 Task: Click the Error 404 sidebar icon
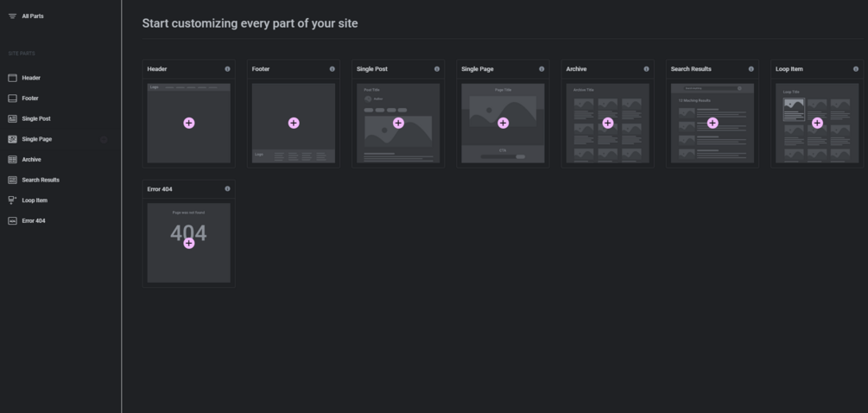pyautogui.click(x=12, y=221)
